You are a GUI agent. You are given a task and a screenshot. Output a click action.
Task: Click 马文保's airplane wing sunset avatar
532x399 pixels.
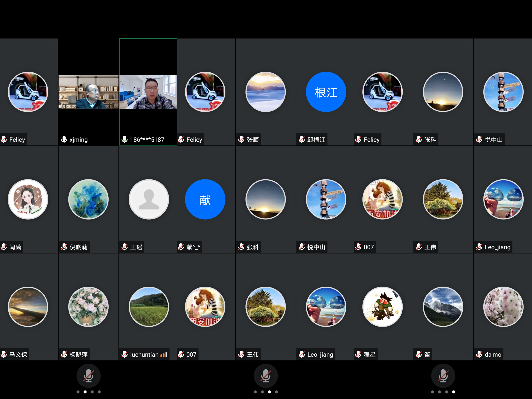point(28,307)
